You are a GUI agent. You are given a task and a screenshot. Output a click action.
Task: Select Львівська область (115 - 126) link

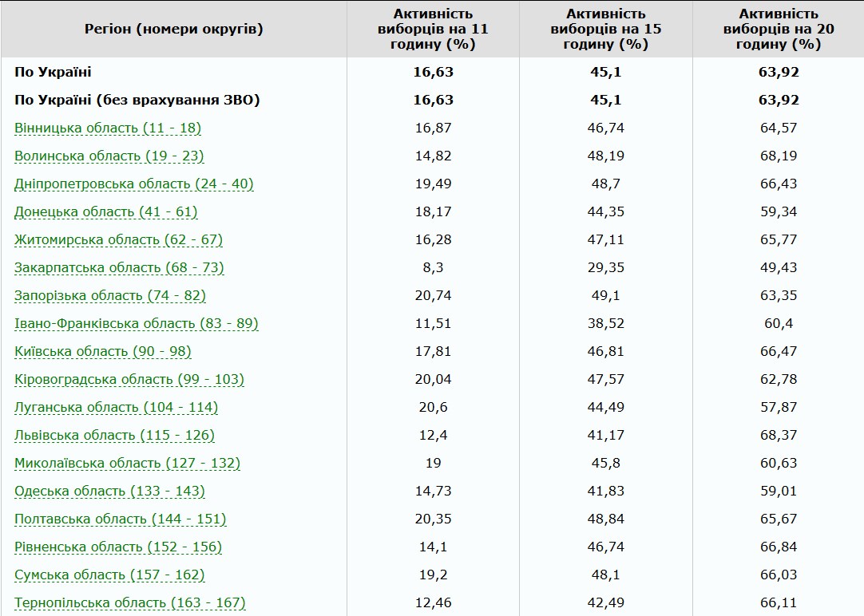[114, 435]
